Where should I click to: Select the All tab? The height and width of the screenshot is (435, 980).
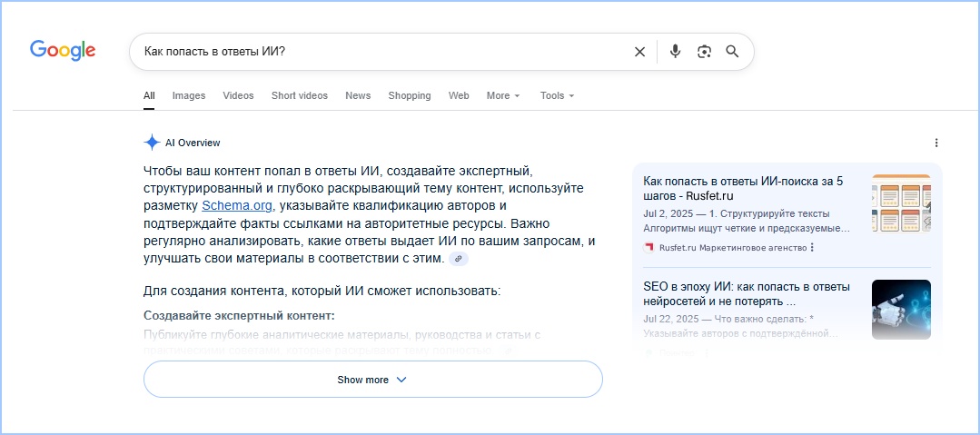(x=149, y=95)
